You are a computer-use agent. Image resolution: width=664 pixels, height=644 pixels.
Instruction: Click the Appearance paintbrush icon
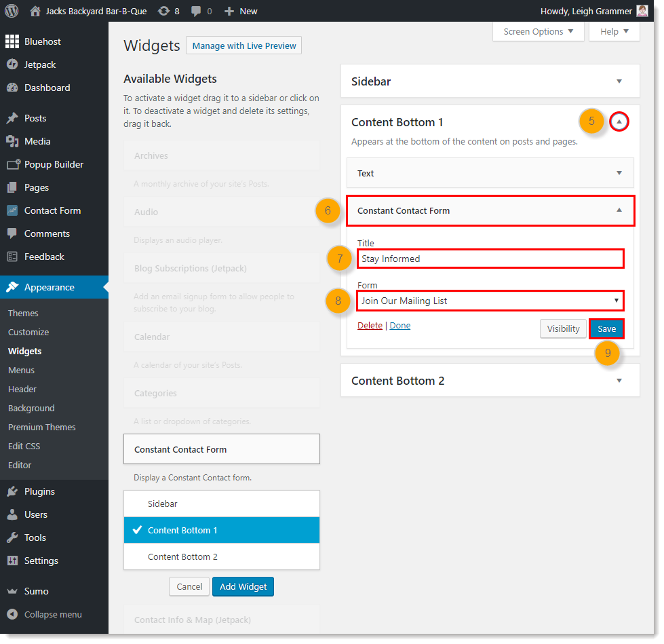click(12, 287)
